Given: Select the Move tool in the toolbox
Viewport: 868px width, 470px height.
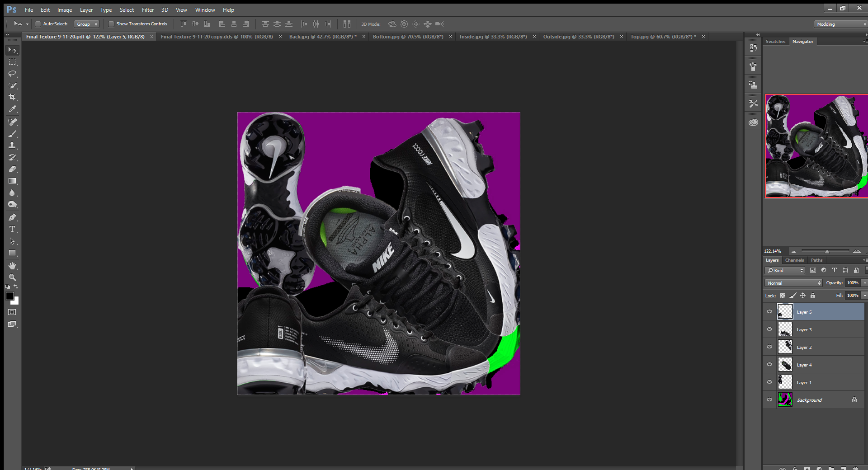Looking at the screenshot, I should (12, 50).
